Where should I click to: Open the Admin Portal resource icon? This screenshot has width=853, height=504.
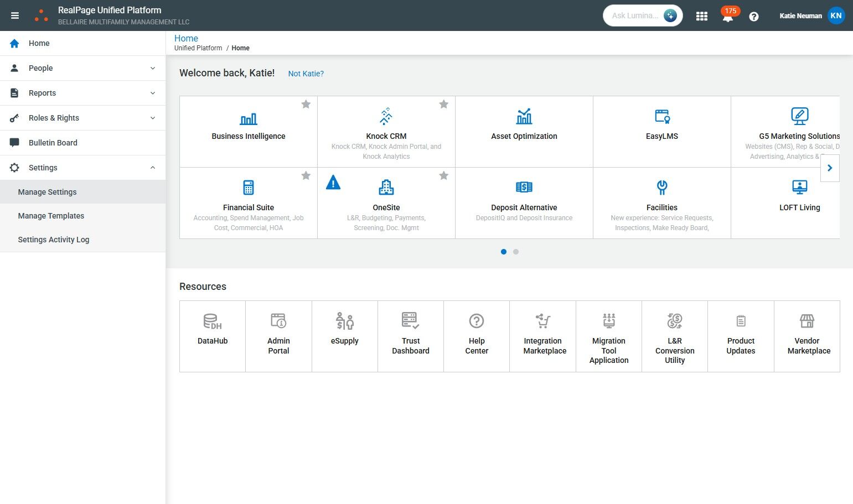[x=278, y=321]
